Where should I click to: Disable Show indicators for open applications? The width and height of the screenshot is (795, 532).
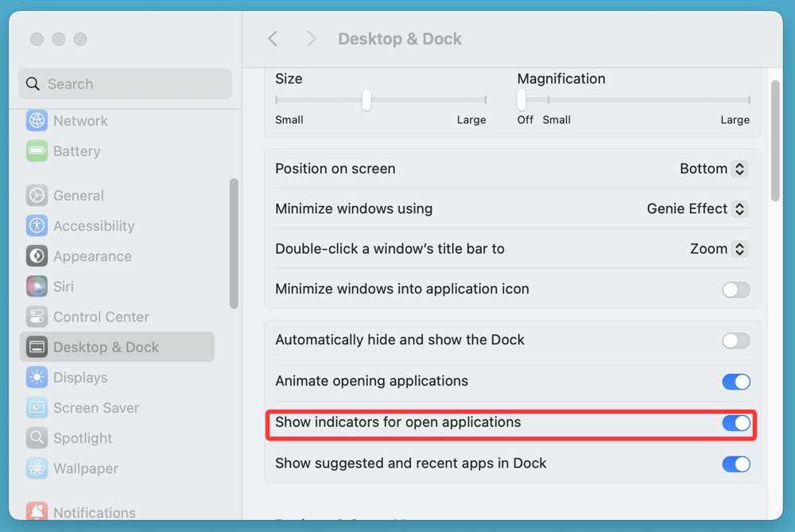coord(735,423)
